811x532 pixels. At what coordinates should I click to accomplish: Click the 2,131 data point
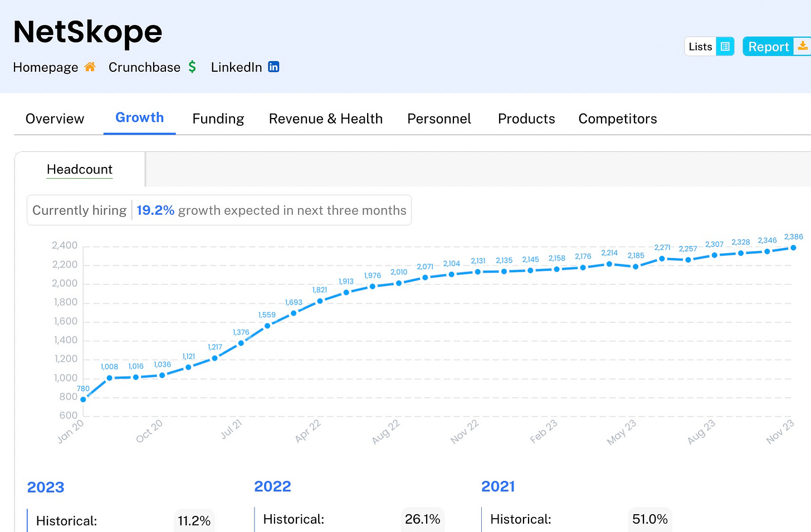coord(478,272)
